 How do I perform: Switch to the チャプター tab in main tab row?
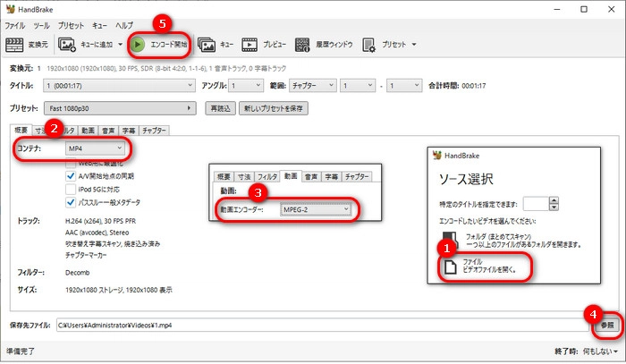click(154, 131)
